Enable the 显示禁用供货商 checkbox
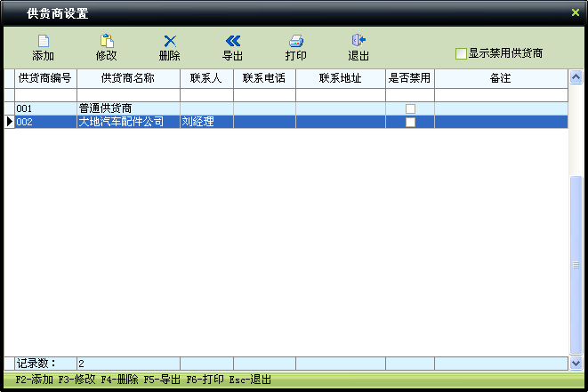Image resolution: width=588 pixels, height=392 pixels. (x=461, y=53)
